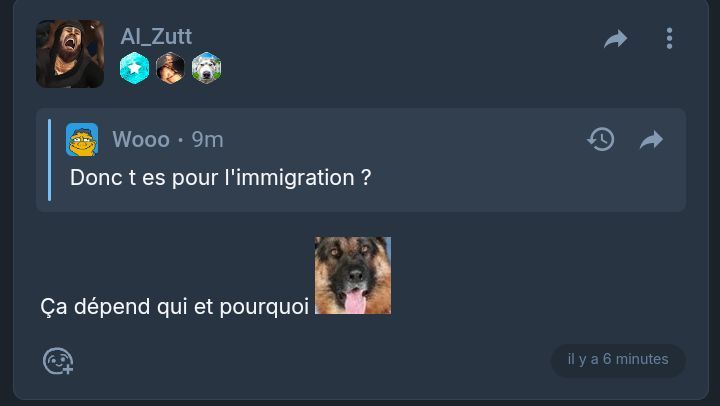Click the share arrow inside Wooo's quote
The height and width of the screenshot is (406, 720).
[651, 140]
